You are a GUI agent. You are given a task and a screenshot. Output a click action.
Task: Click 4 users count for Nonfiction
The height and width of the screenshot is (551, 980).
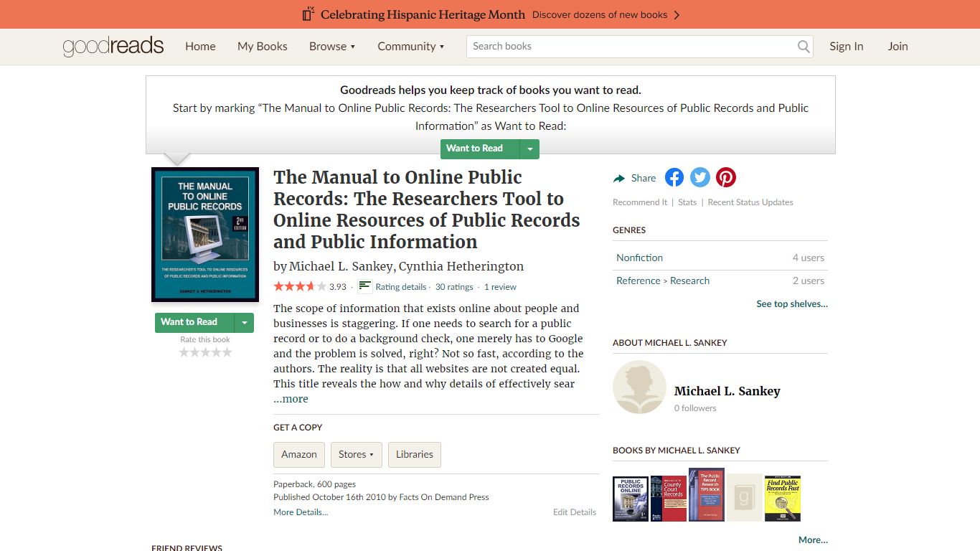808,258
